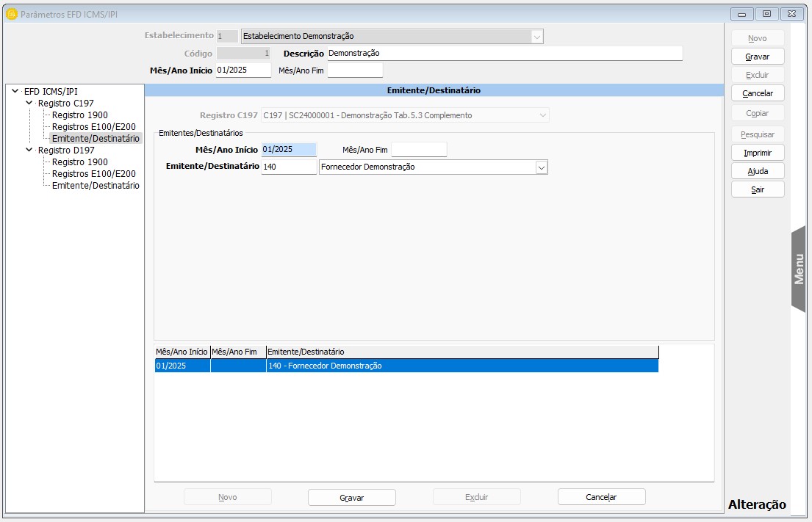Click Cancelar in the right sidebar
The image size is (812, 522).
pos(758,94)
